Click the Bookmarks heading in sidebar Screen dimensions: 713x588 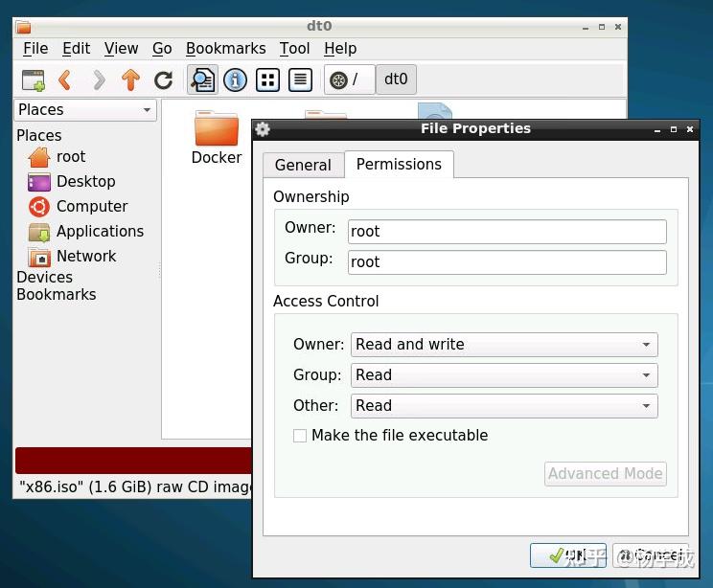pos(57,294)
